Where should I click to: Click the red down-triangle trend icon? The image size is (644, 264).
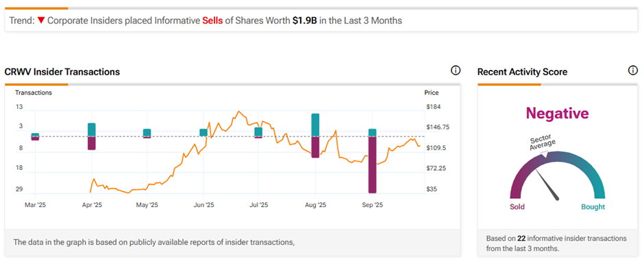tap(40, 20)
